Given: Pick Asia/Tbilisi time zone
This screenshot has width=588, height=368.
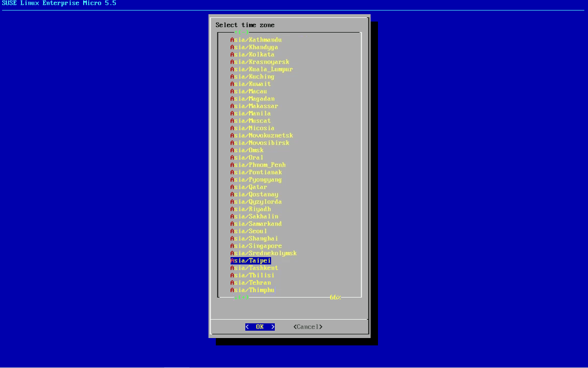Looking at the screenshot, I should [x=252, y=275].
